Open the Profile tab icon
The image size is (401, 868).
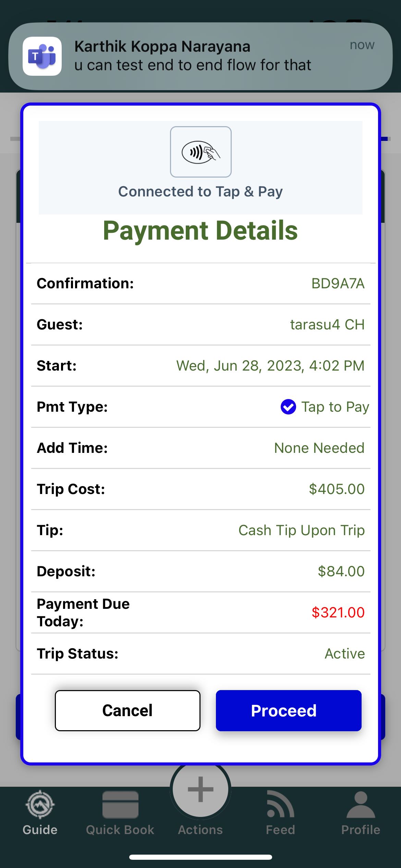click(361, 804)
